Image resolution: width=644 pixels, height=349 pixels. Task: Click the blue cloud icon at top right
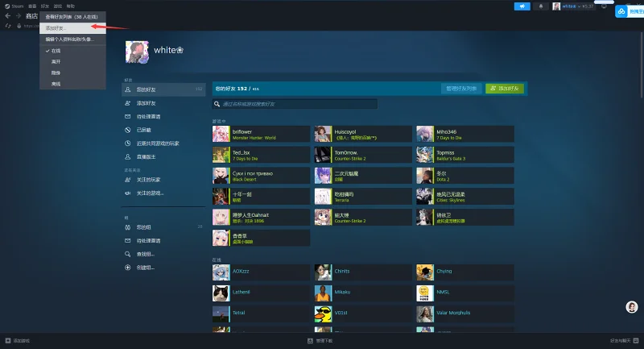pos(622,12)
